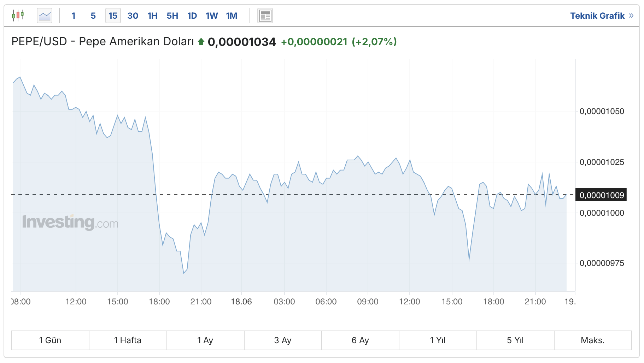Show the Maks. time range

[x=593, y=340]
